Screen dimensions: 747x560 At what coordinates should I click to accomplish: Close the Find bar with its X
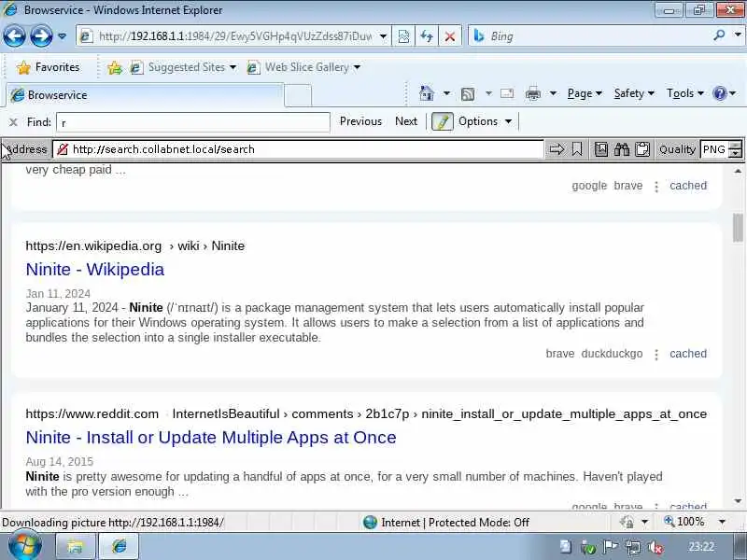13,122
